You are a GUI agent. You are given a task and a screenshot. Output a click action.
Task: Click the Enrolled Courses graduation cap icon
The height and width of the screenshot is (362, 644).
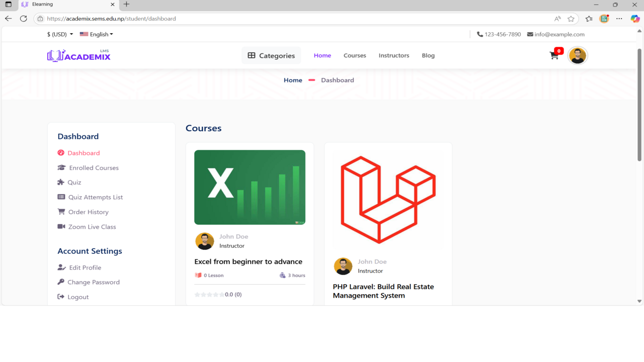click(x=61, y=168)
